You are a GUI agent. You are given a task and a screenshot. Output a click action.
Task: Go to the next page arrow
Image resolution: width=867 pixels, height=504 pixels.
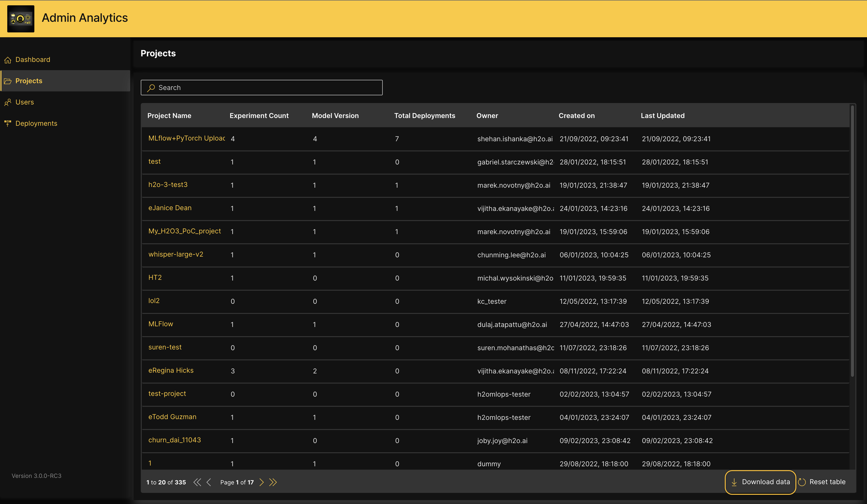(x=262, y=482)
